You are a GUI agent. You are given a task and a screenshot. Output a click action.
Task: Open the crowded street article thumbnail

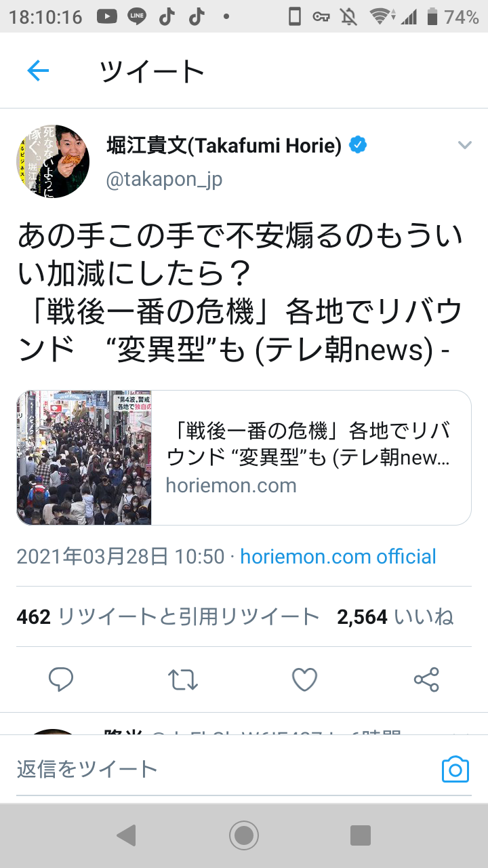coord(84,458)
